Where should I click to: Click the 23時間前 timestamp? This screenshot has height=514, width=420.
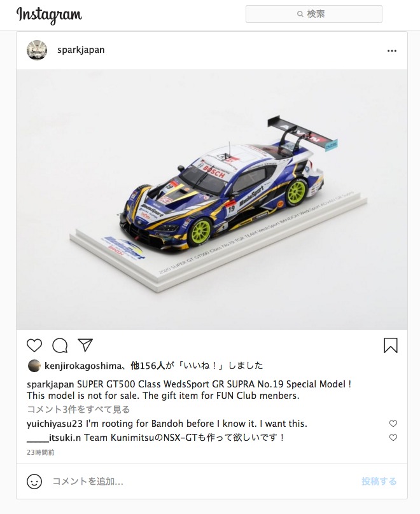(x=41, y=452)
